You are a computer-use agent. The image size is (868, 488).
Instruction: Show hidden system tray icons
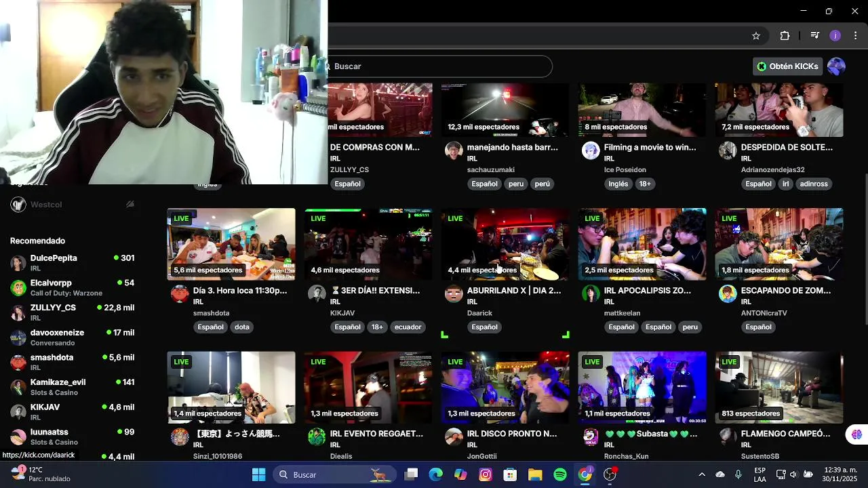click(702, 474)
